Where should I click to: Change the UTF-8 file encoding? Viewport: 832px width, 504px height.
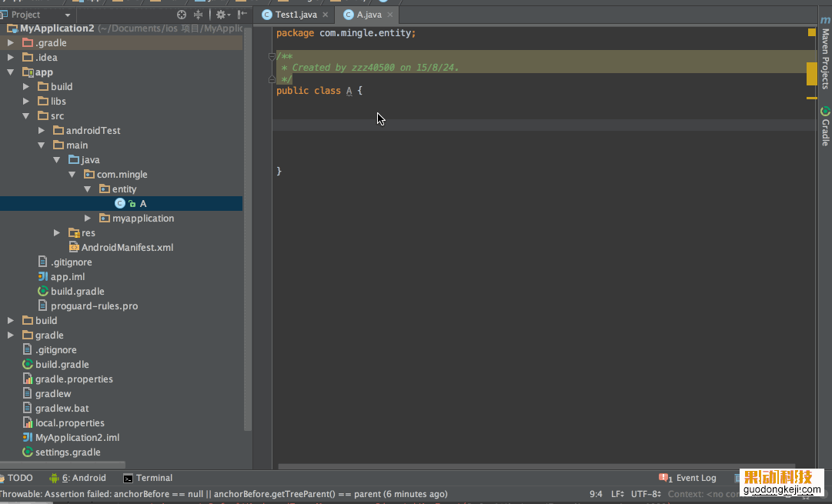click(x=646, y=494)
